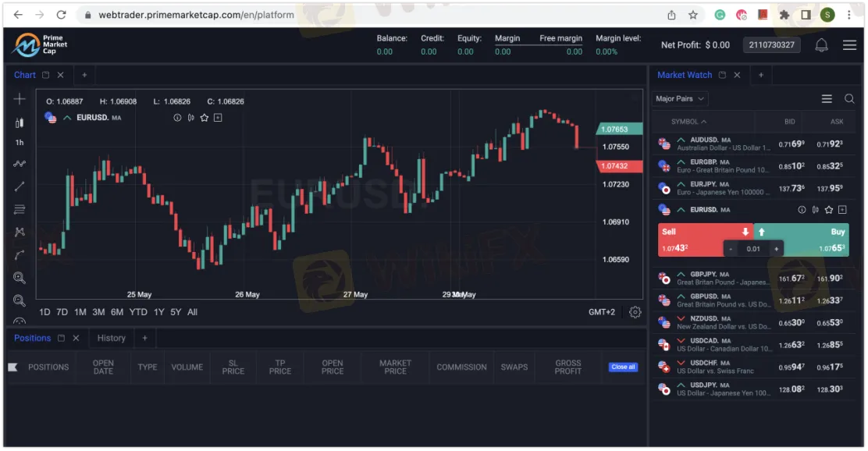Switch to the Market Watch tab
The width and height of the screenshot is (868, 451).
click(x=685, y=75)
